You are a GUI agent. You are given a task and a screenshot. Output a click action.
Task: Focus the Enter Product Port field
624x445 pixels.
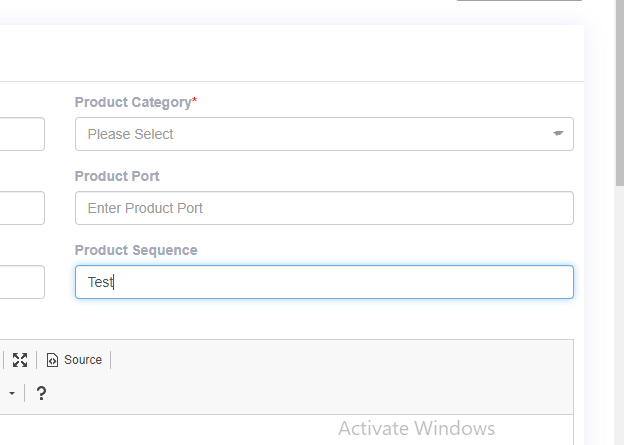click(324, 208)
